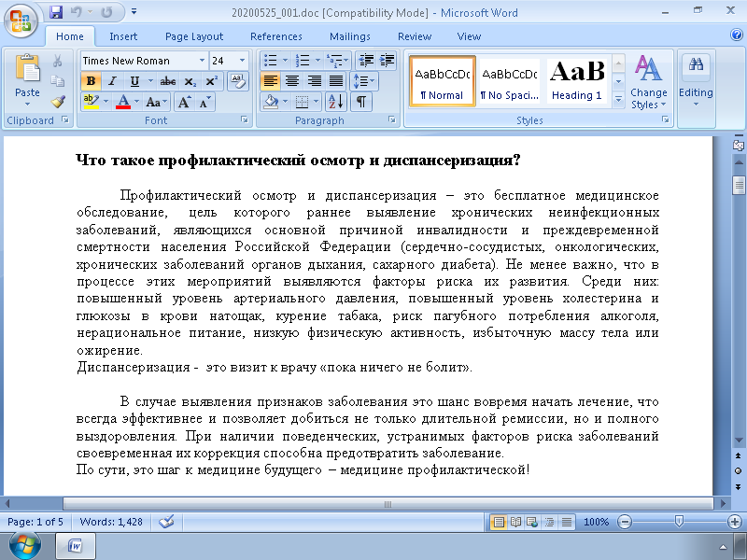The width and height of the screenshot is (747, 560).
Task: Open the font name dropdown
Action: (202, 61)
